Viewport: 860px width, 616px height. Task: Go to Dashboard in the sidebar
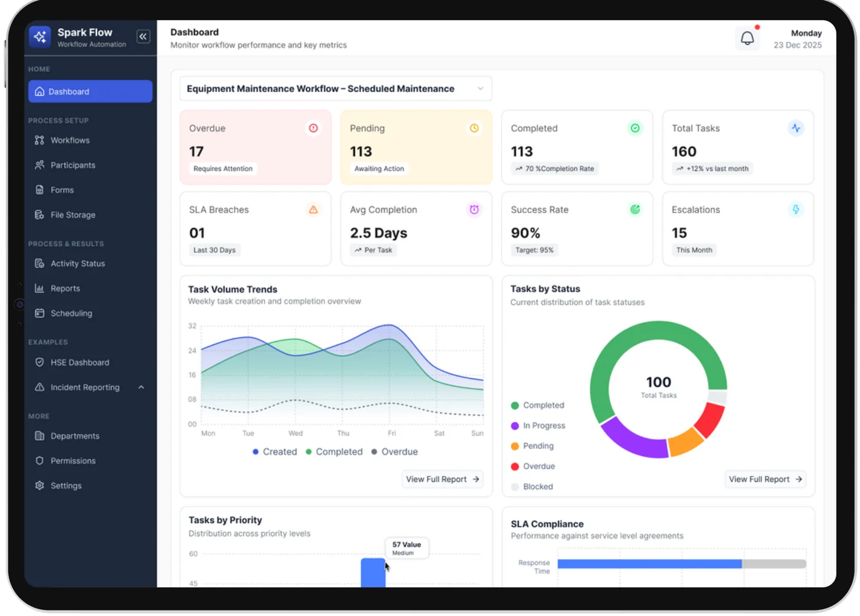tap(90, 92)
